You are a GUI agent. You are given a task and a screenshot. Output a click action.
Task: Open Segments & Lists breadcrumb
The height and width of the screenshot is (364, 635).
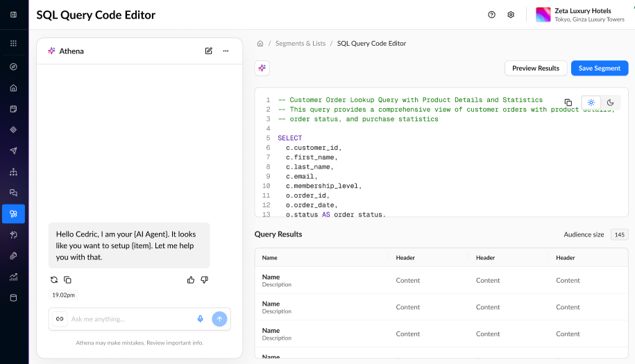[x=300, y=43]
